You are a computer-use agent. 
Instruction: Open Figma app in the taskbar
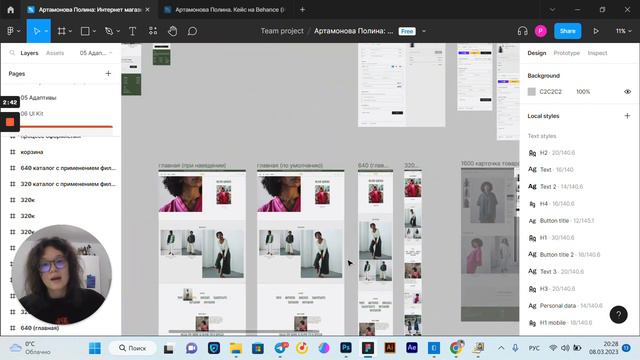click(x=368, y=348)
